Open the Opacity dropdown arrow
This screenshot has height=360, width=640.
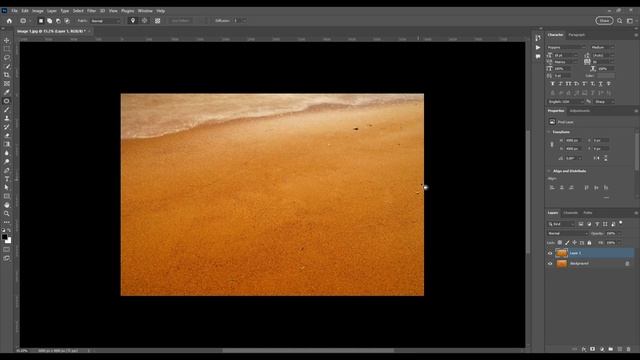619,233
